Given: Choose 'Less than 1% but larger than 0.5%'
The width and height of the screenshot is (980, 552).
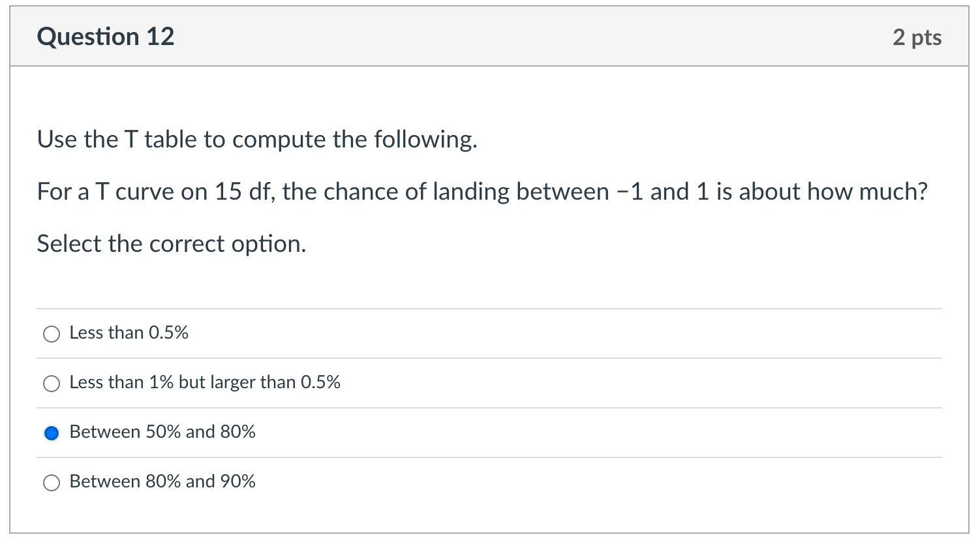Looking at the screenshot, I should pos(52,383).
